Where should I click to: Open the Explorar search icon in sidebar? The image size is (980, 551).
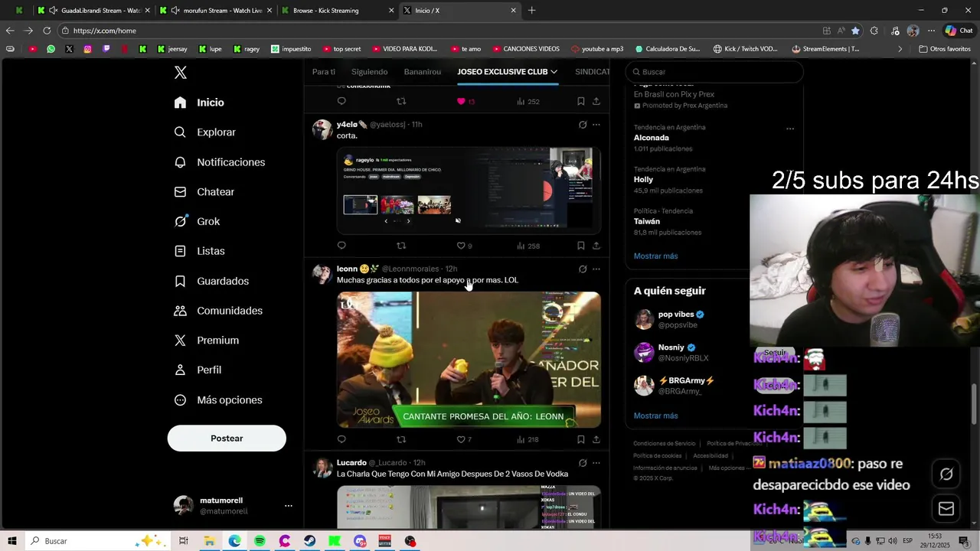pyautogui.click(x=180, y=132)
